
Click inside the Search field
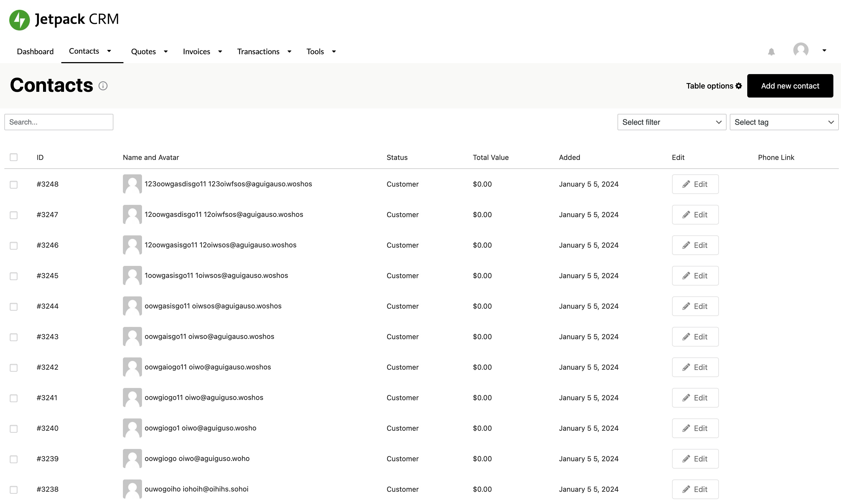pyautogui.click(x=58, y=122)
